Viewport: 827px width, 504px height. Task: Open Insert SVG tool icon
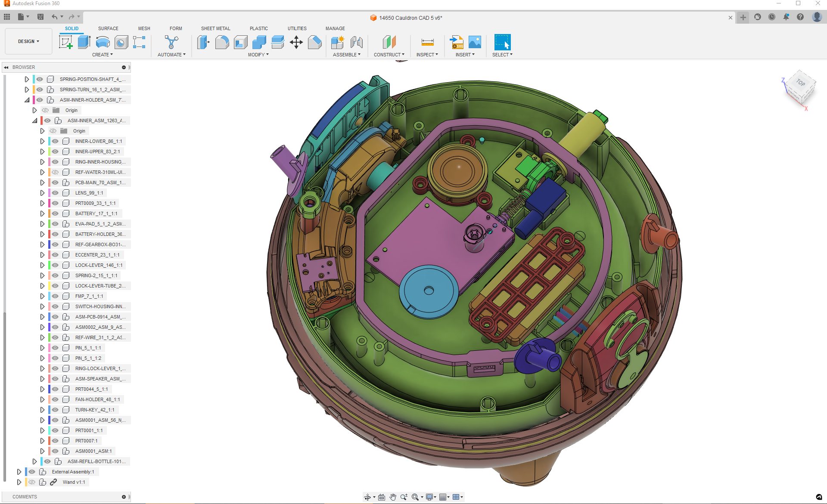pos(457,42)
